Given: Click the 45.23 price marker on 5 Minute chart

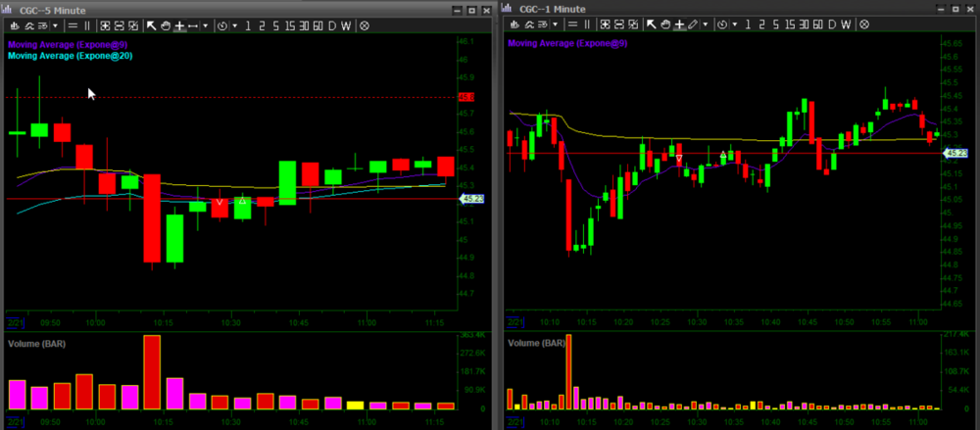Looking at the screenshot, I should tap(468, 199).
